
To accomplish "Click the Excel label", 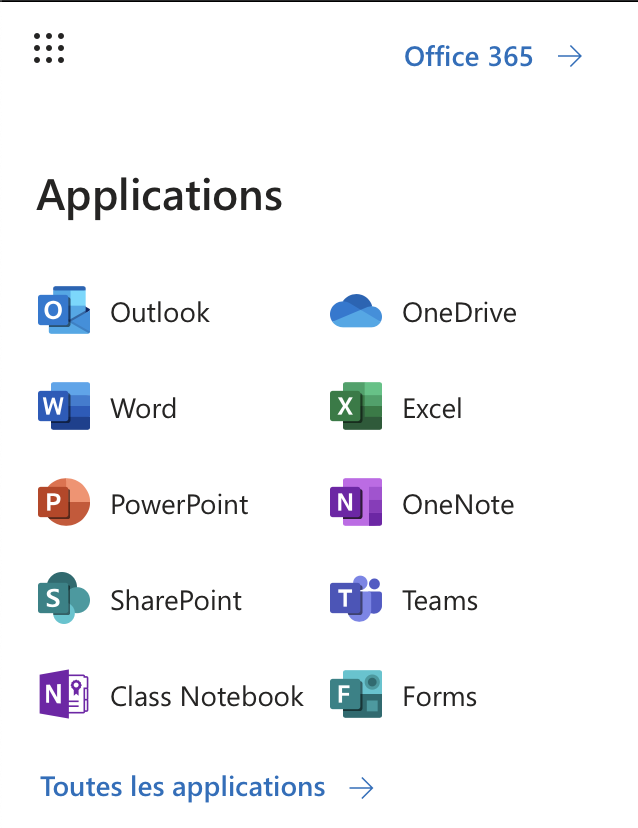I will (x=433, y=409).
